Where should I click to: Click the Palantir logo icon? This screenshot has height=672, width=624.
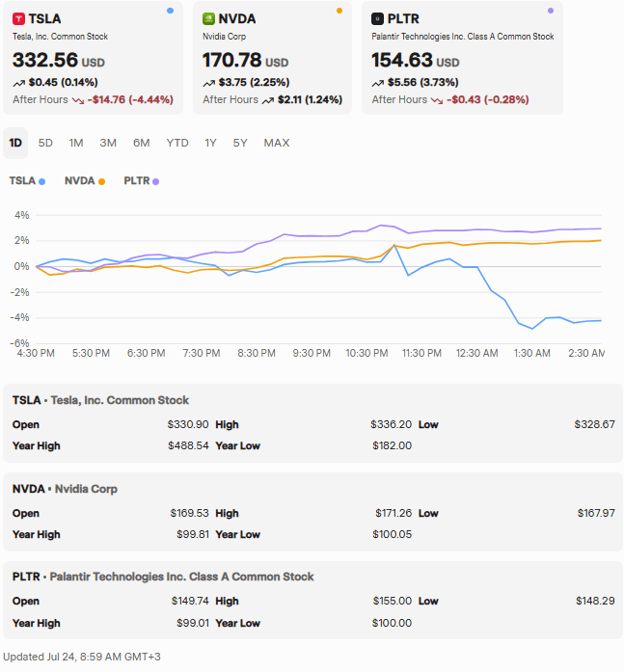378,18
